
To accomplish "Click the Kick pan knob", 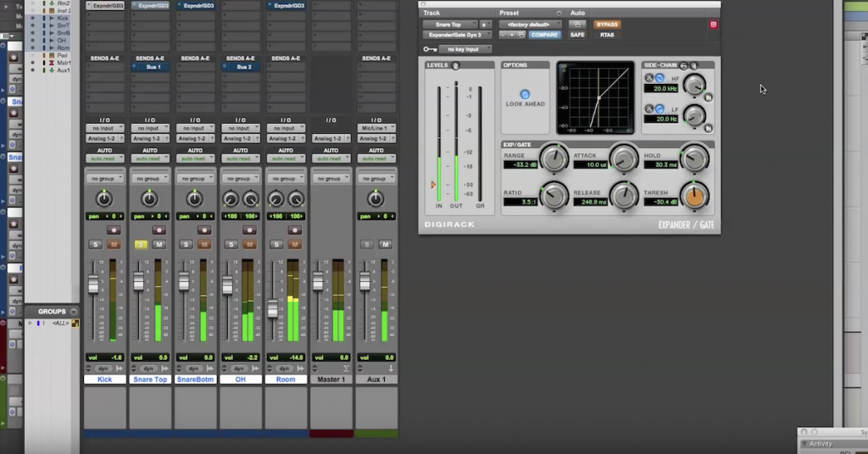I will click(x=104, y=198).
